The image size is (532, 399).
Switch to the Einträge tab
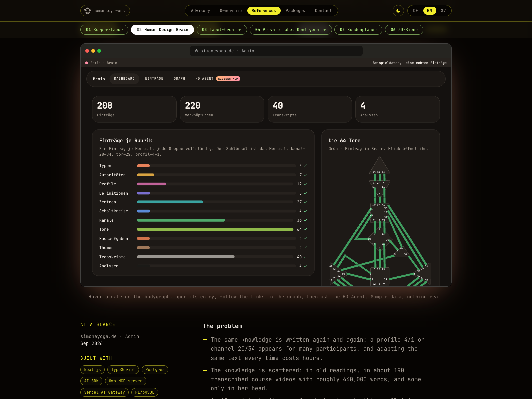(154, 79)
